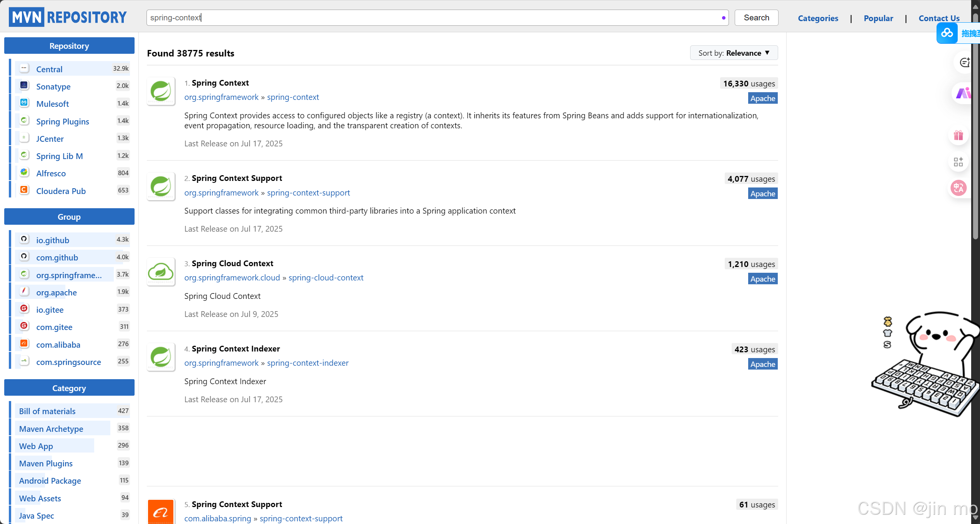Click 423 usages badge
980x524 pixels.
(x=755, y=349)
